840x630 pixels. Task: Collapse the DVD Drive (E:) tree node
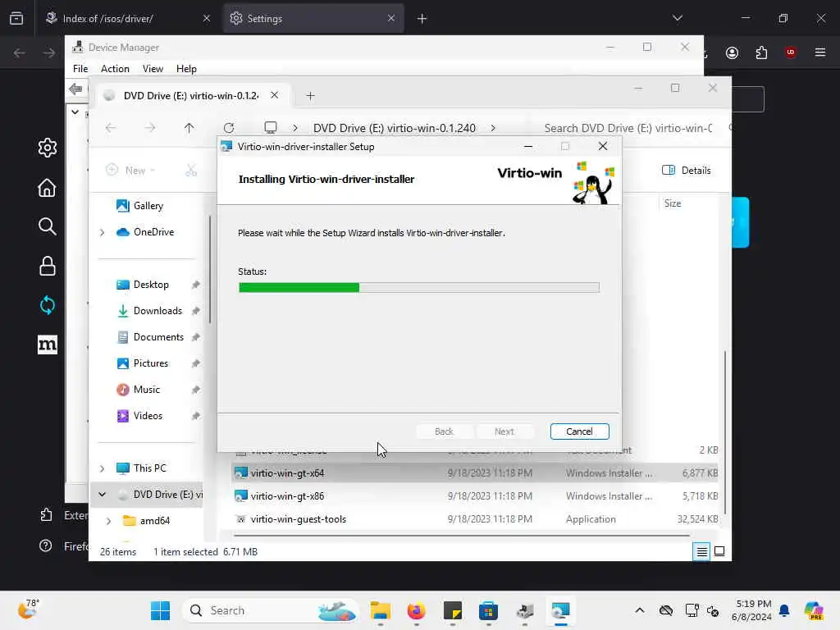102,495
